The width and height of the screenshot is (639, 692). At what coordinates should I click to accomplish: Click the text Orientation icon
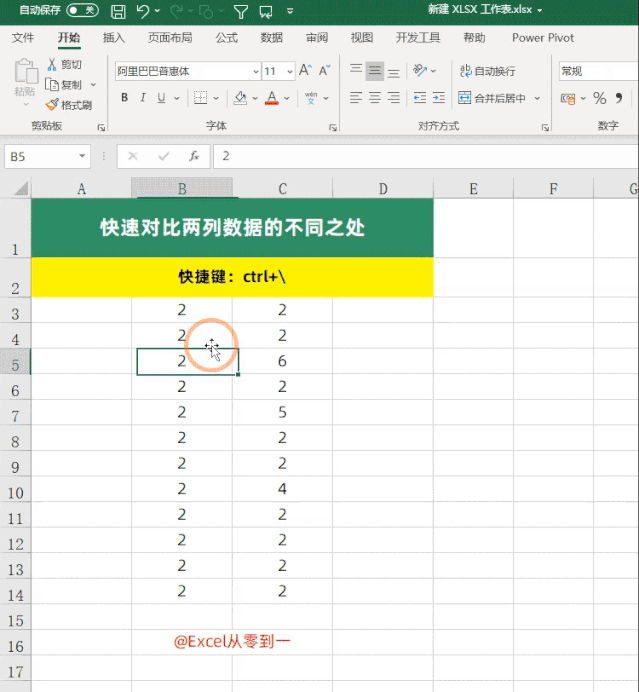(420, 71)
